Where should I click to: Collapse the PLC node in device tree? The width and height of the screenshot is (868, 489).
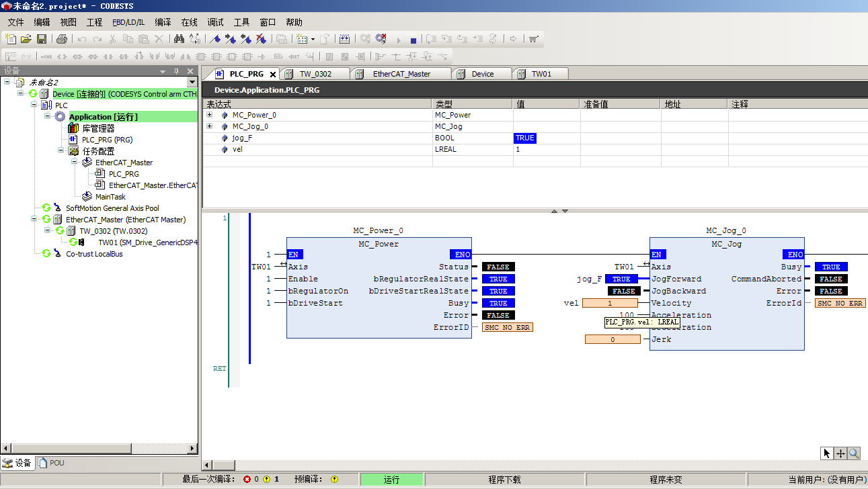pyautogui.click(x=34, y=105)
